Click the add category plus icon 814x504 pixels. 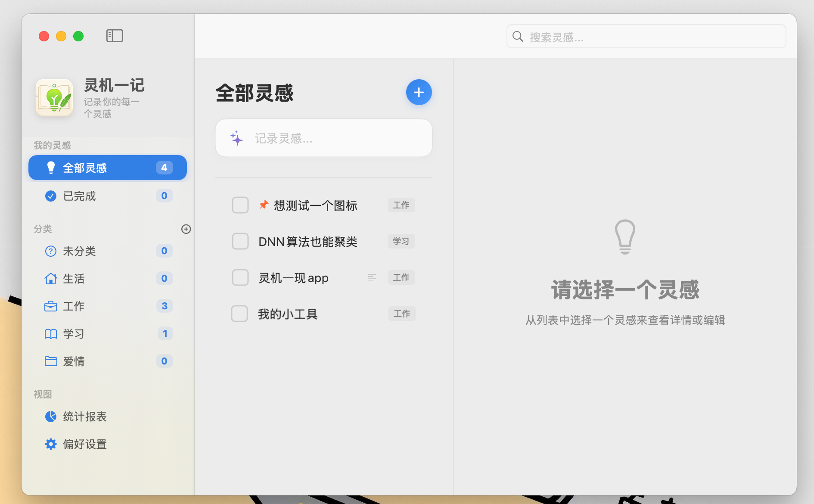(x=186, y=229)
